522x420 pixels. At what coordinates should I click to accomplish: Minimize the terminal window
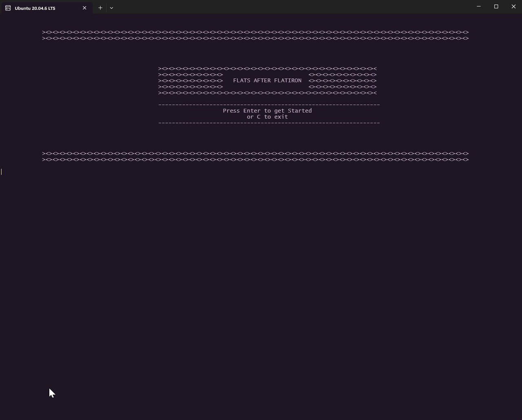click(479, 7)
